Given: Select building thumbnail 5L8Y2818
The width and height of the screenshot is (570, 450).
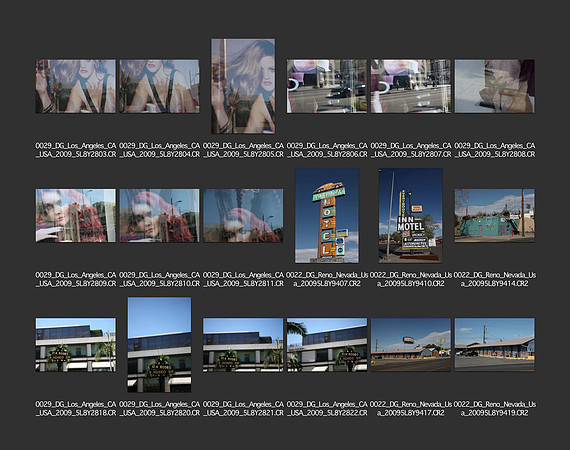Looking at the screenshot, I should (x=76, y=345).
